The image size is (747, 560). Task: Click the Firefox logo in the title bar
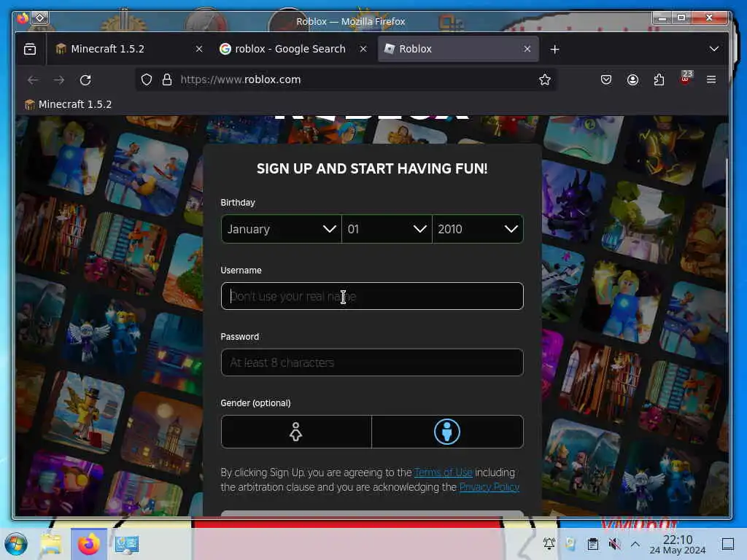(x=23, y=18)
